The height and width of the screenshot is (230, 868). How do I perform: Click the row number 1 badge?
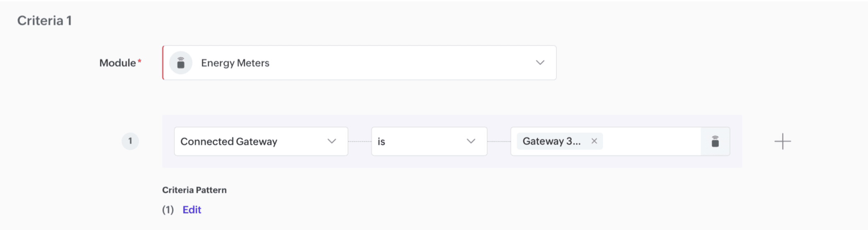[x=130, y=141]
